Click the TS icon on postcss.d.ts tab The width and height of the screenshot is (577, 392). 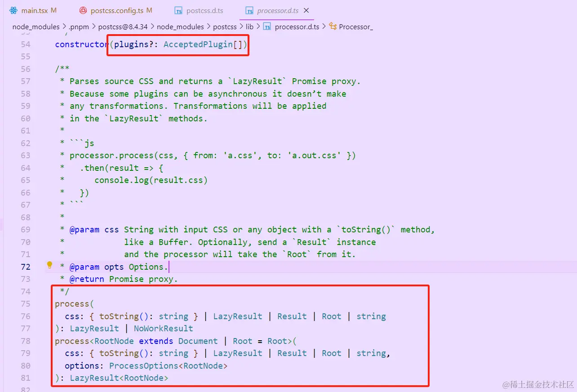(179, 10)
